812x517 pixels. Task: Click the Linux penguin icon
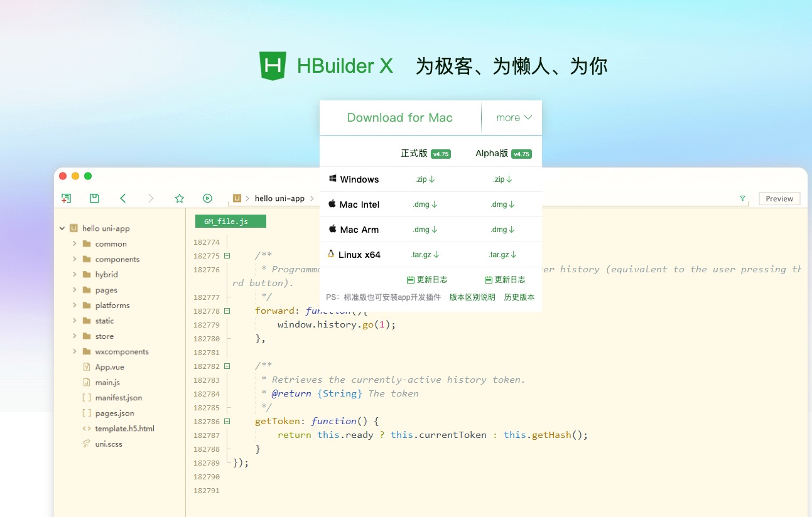pos(331,254)
